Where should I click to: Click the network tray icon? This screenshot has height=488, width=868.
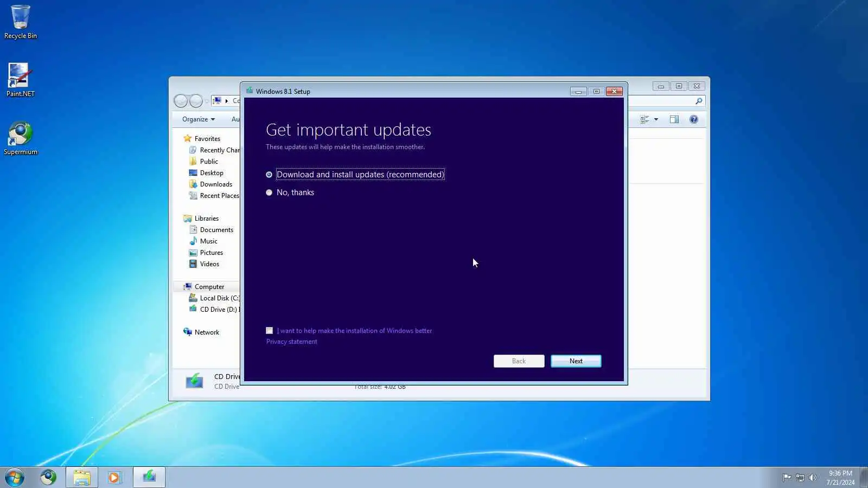[x=800, y=478]
